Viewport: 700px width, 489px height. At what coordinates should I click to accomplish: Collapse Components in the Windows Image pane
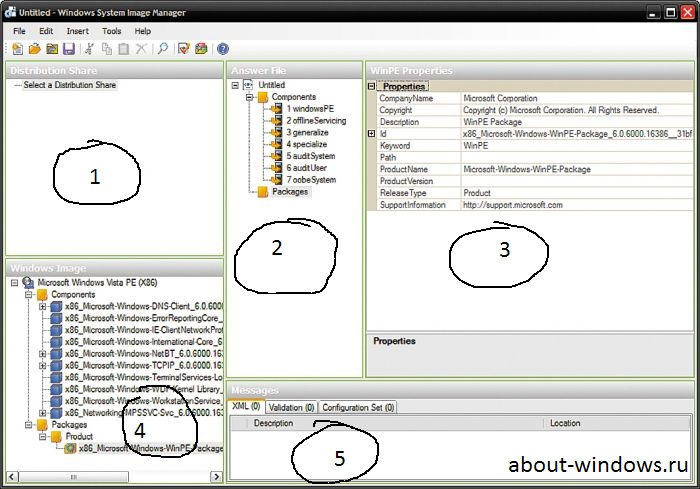click(29, 295)
